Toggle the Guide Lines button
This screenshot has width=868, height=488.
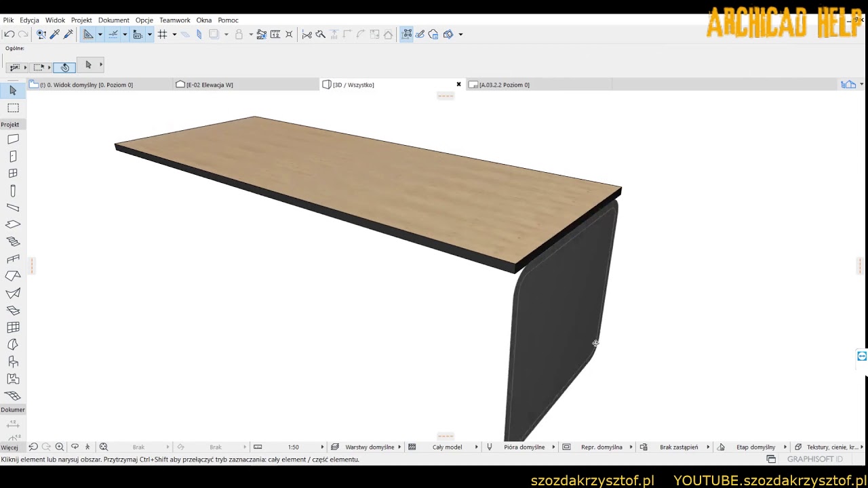(88, 34)
